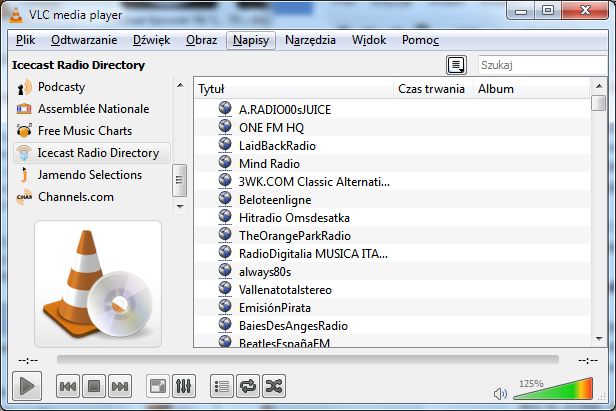Sort by Czas trwania column header
Image resolution: width=616 pixels, height=411 pixels.
coord(433,89)
